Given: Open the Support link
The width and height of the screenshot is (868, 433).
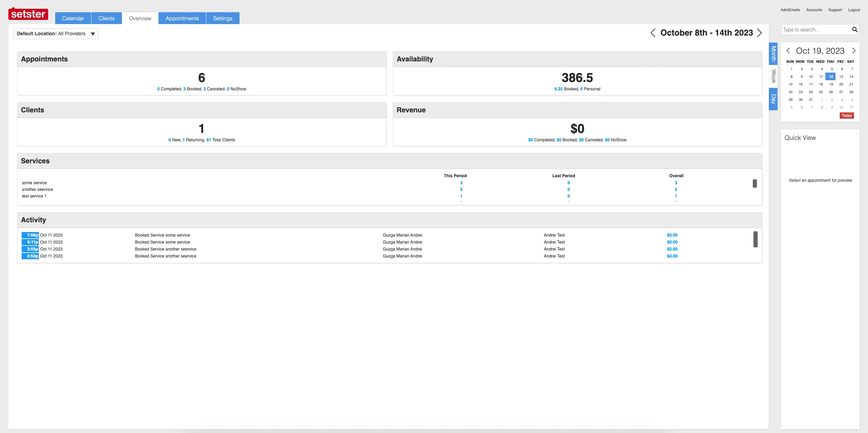Looking at the screenshot, I should point(835,10).
